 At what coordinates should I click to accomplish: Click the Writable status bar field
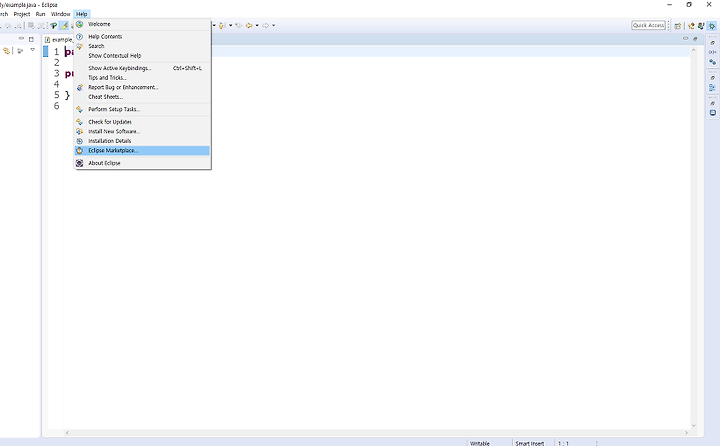[480, 443]
